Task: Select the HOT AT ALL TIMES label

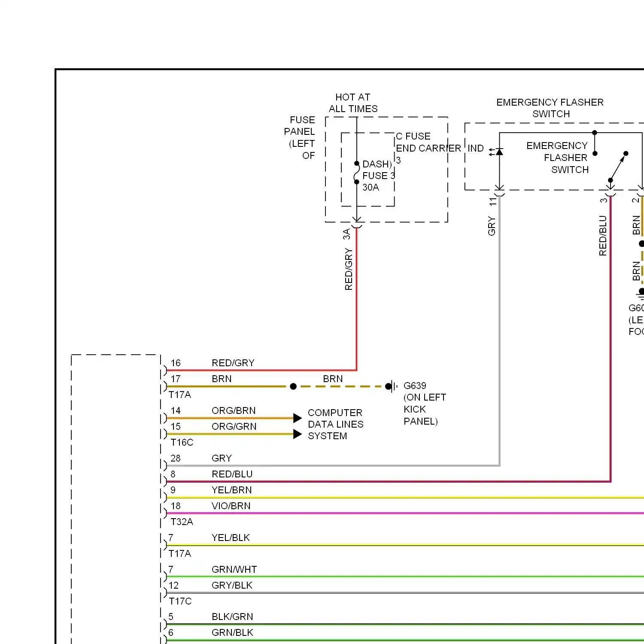Action: tap(353, 103)
